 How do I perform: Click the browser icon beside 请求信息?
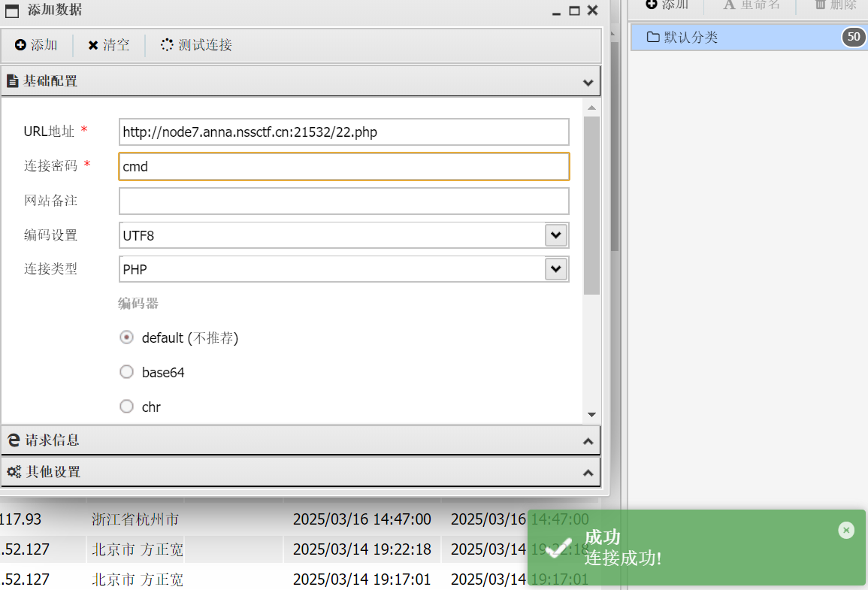(x=14, y=440)
